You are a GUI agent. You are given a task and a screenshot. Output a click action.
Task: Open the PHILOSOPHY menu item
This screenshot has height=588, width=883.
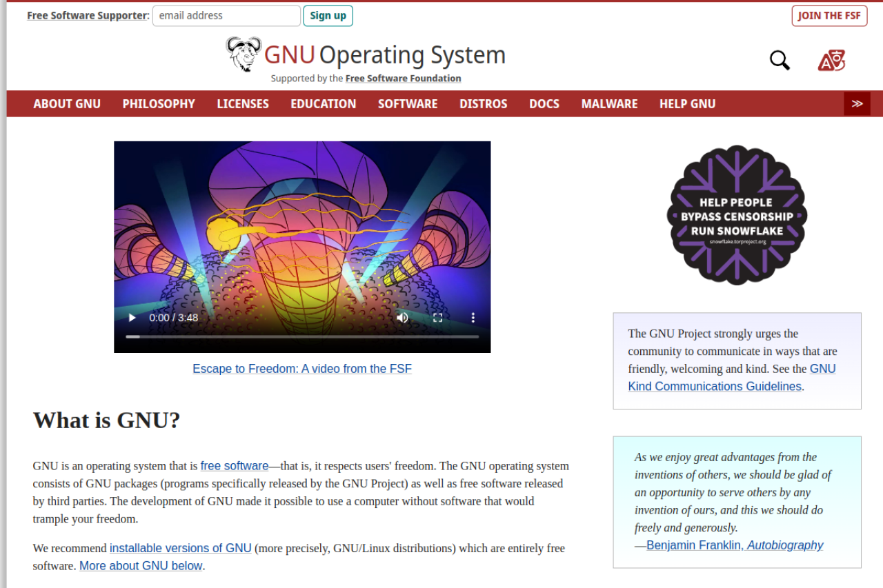coord(159,104)
